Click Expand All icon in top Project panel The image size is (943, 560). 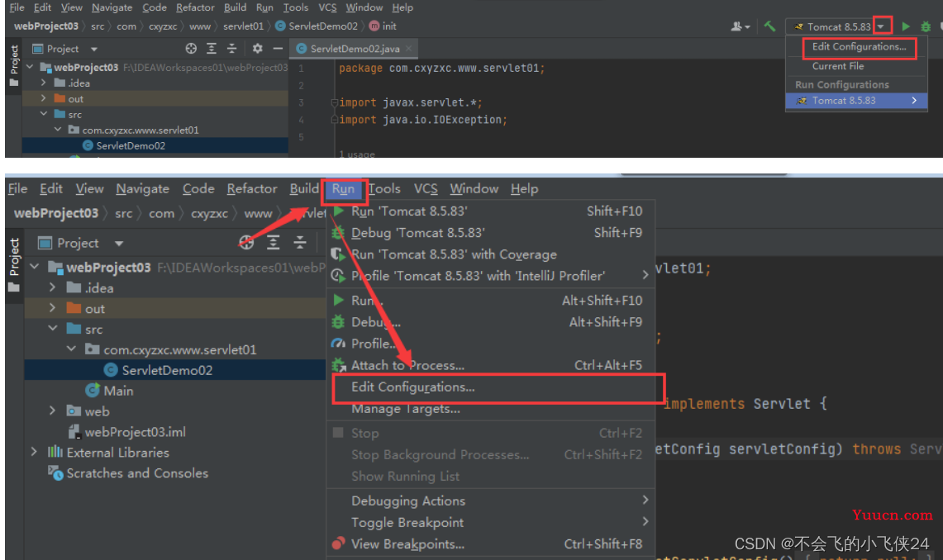coord(212,49)
